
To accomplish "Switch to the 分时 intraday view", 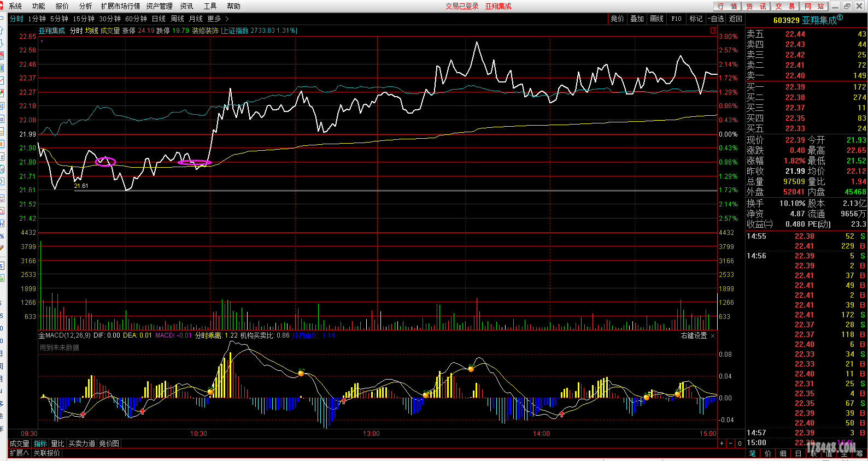I will click(x=16, y=19).
